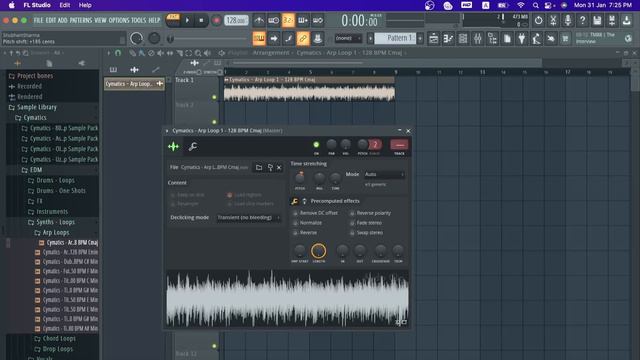Click the browser plus add icon
This screenshot has width=640, height=360.
(18, 63)
